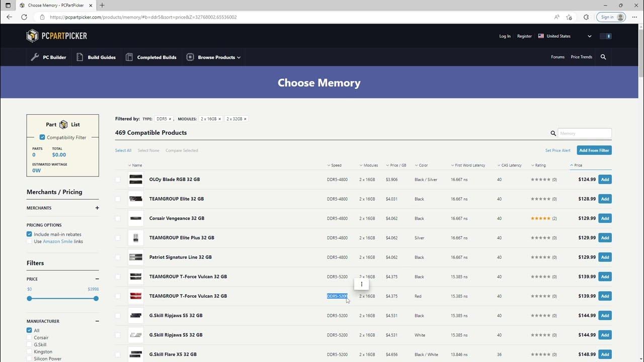644x362 pixels.
Task: Click the PCPartPicker logo
Action: [57, 36]
